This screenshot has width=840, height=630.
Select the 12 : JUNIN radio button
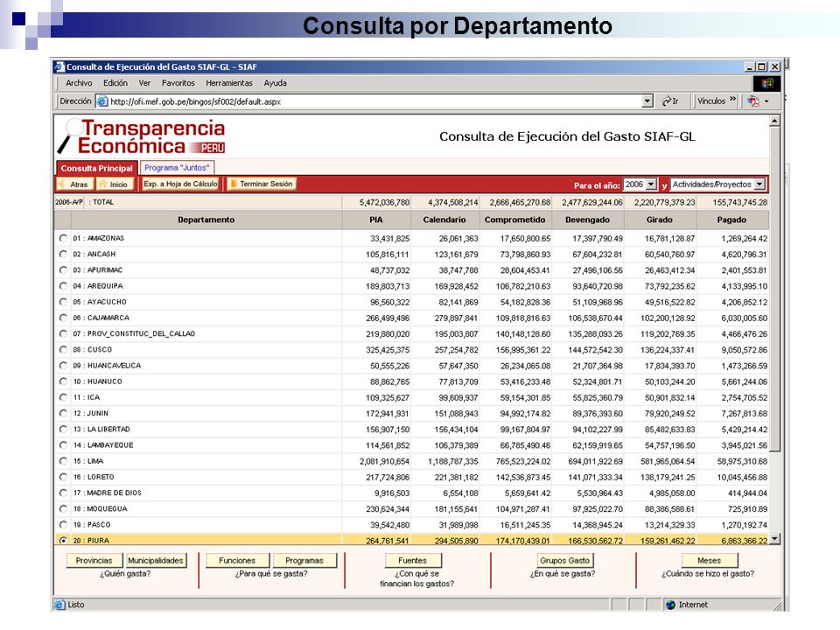pyautogui.click(x=63, y=413)
